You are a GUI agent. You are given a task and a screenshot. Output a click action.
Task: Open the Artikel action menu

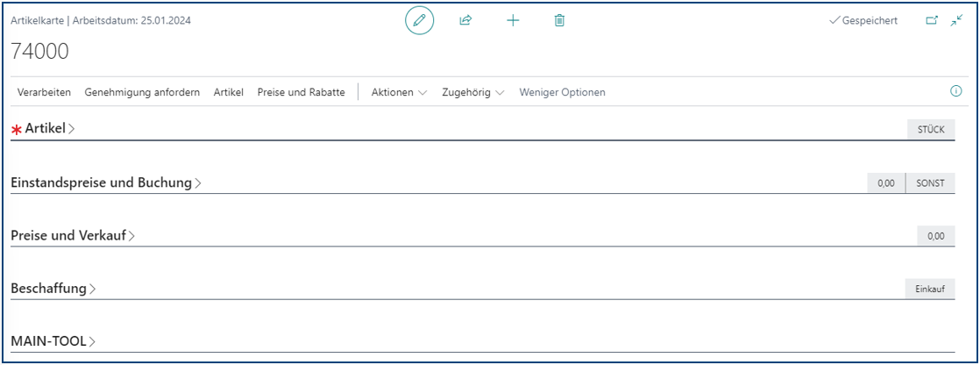click(x=228, y=92)
